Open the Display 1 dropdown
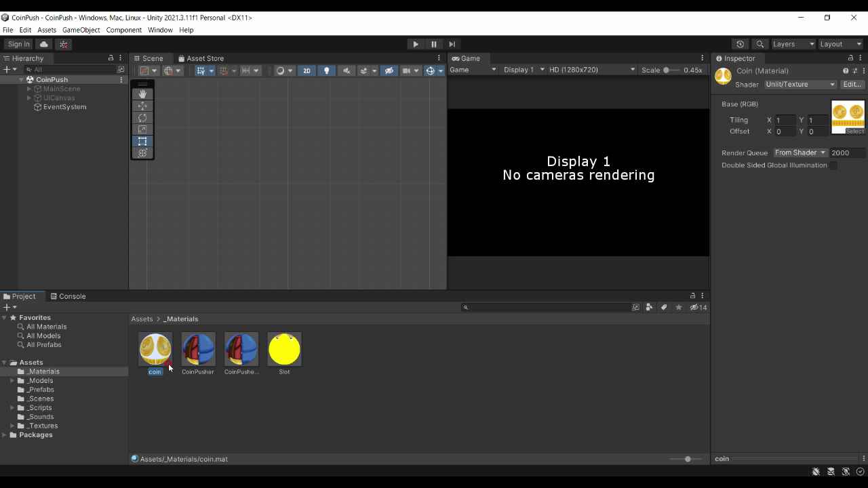Screen dimensions: 868x488 click(x=524, y=70)
